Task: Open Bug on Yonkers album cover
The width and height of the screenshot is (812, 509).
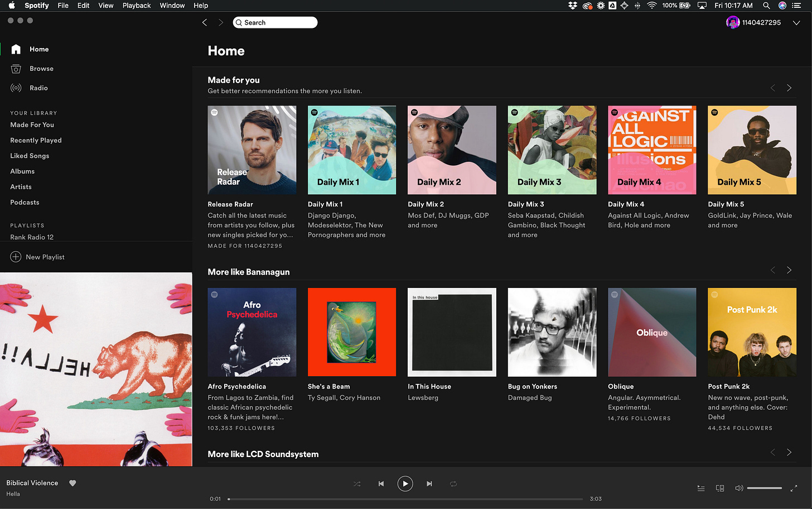Action: 552,332
